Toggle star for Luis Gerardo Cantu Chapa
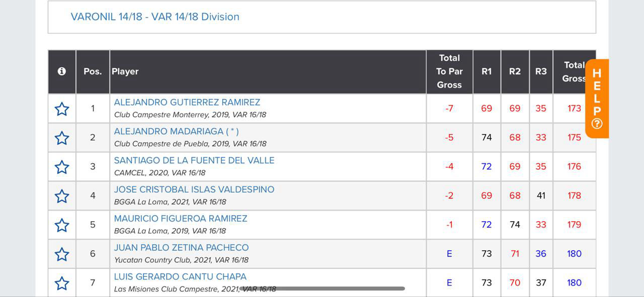The image size is (644, 297). pos(62,283)
